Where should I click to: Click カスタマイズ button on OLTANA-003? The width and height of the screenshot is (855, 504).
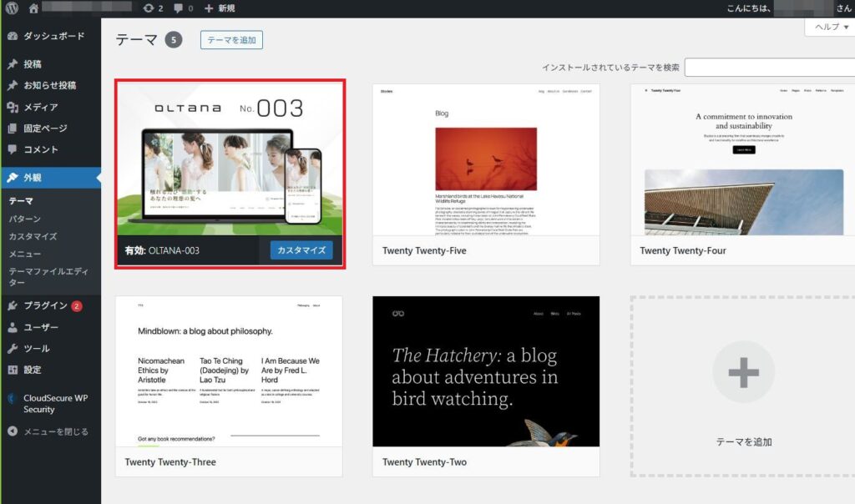point(301,250)
